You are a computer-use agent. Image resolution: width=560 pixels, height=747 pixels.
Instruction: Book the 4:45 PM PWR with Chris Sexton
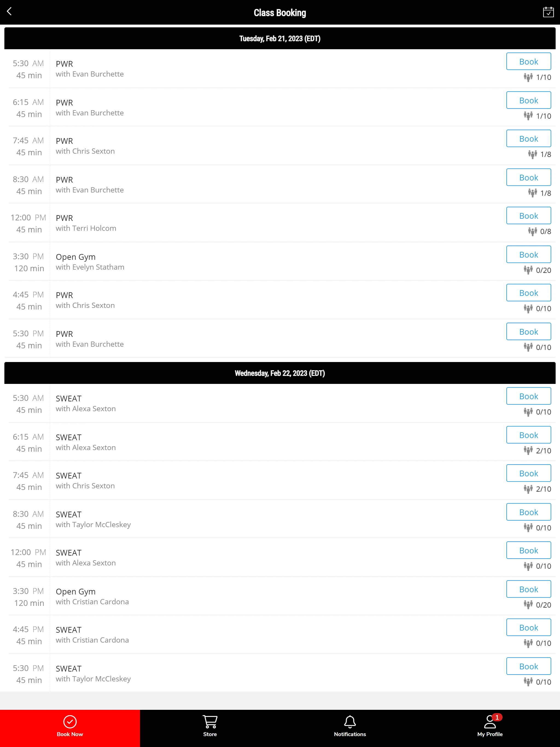528,293
